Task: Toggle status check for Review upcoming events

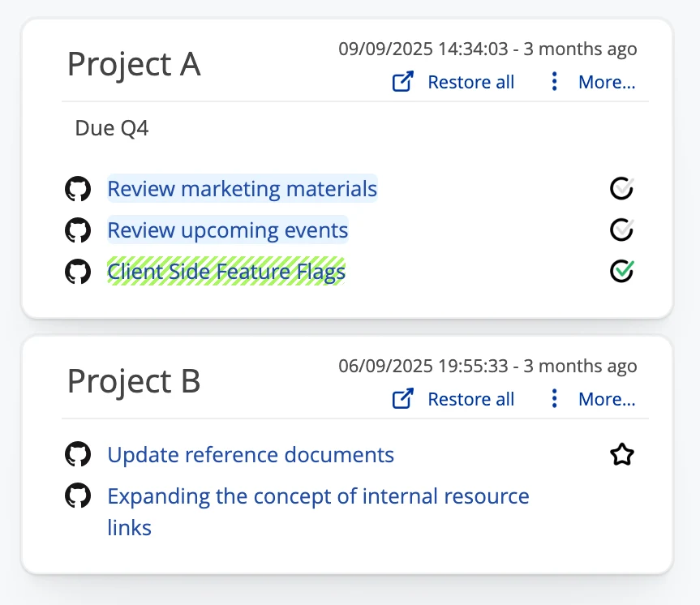Action: (x=621, y=230)
